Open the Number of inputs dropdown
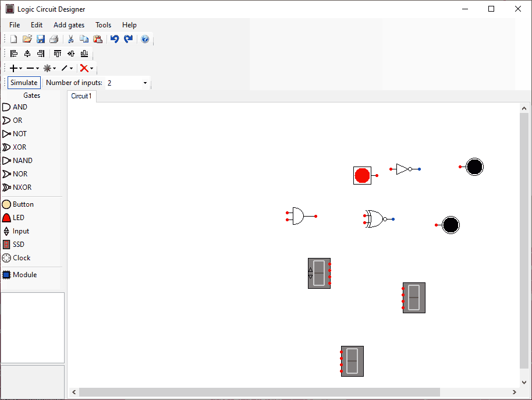 (145, 83)
